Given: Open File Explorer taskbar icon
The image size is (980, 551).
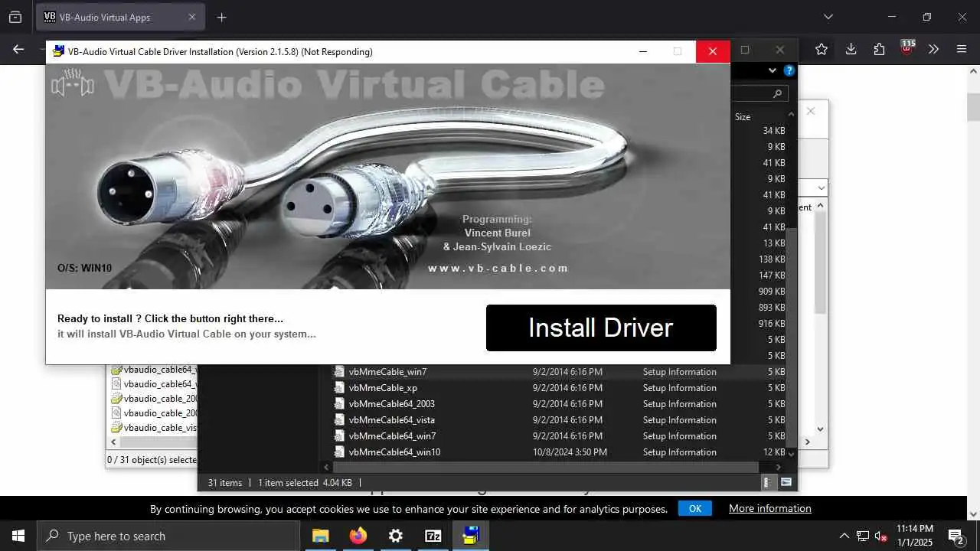Looking at the screenshot, I should point(321,536).
